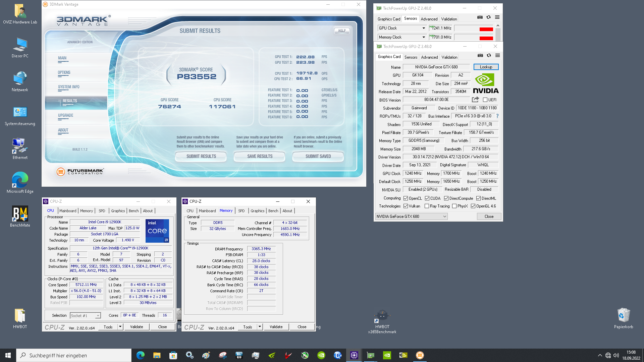644x362 pixels.
Task: Click GPU Clock red sensor graph bar
Action: [x=486, y=29]
